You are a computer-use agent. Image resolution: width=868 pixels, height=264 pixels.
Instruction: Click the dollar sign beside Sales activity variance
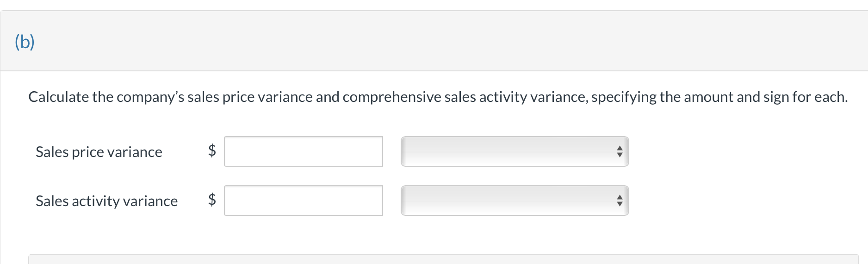point(212,199)
